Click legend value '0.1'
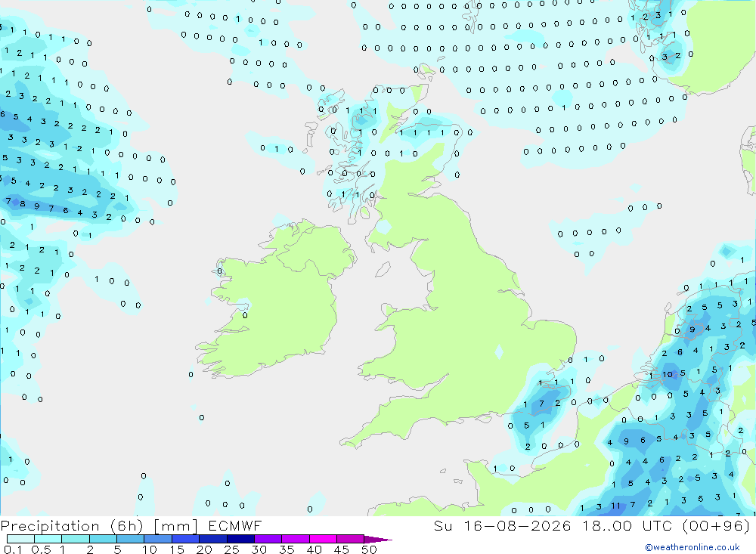This screenshot has width=756, height=554. pyautogui.click(x=13, y=549)
